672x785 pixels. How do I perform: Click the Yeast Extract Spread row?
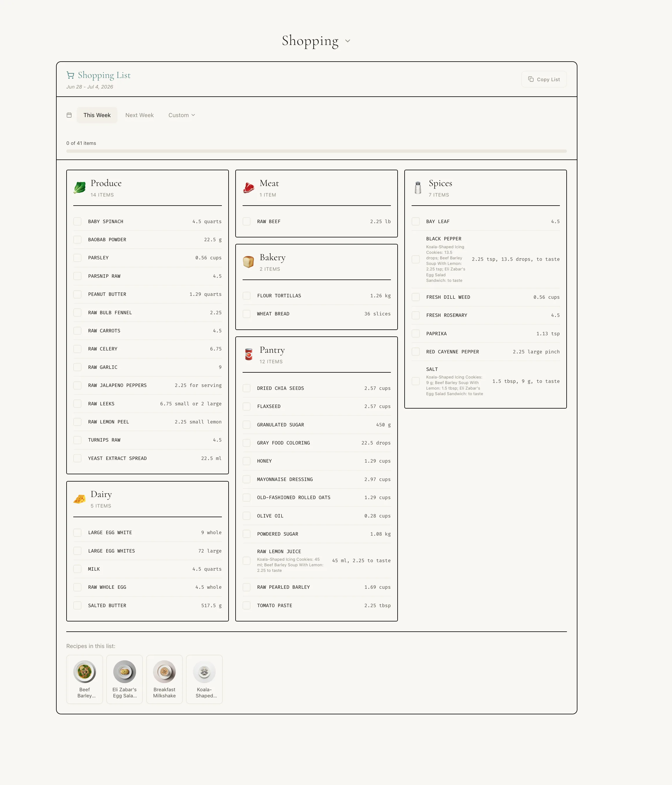pyautogui.click(x=147, y=458)
